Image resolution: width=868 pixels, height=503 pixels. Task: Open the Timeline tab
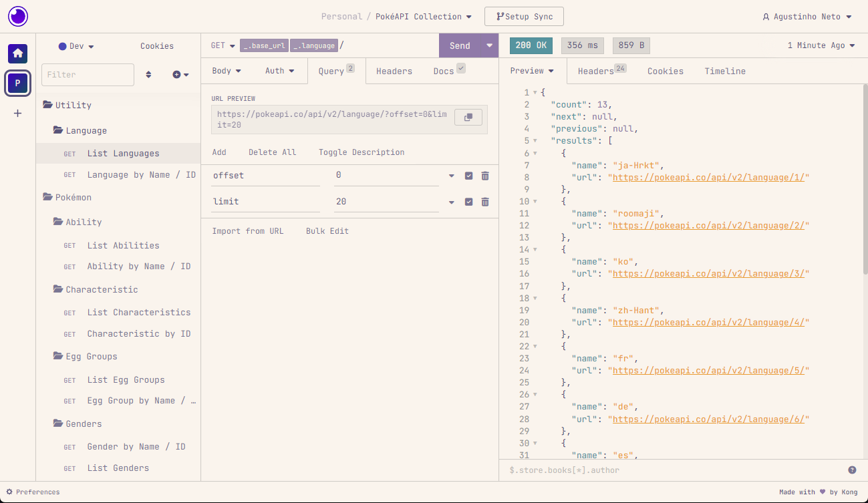(x=725, y=71)
